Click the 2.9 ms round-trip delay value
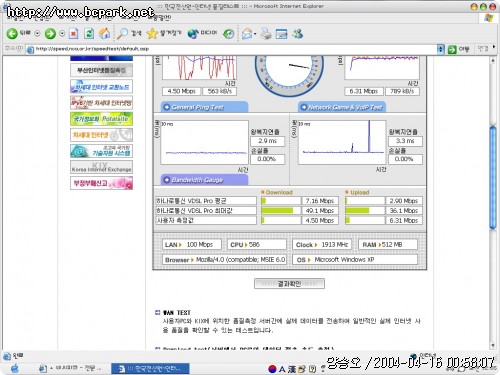This screenshot has width=500, height=375. tap(268, 141)
